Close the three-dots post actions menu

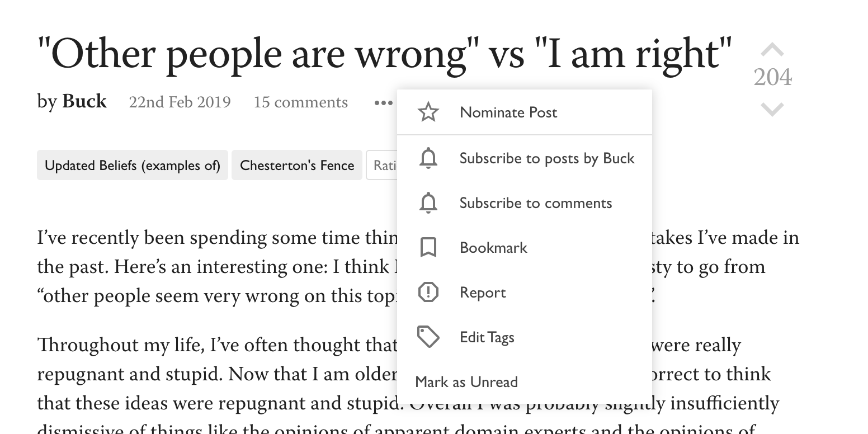[x=383, y=103]
